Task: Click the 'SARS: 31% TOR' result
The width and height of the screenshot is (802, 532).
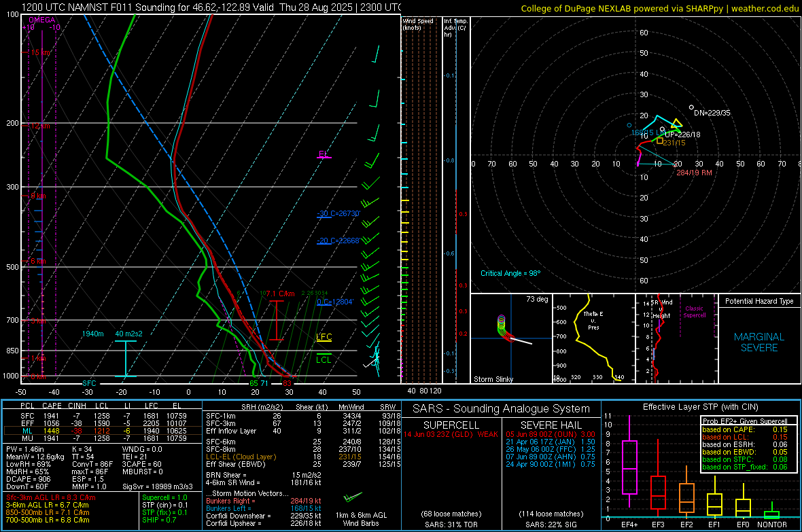Action: 451,525
